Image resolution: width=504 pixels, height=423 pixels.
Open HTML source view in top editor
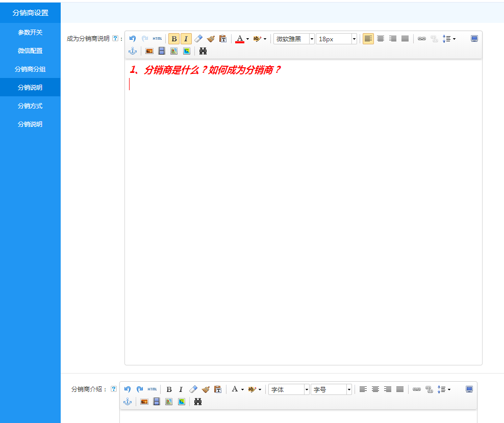[157, 39]
